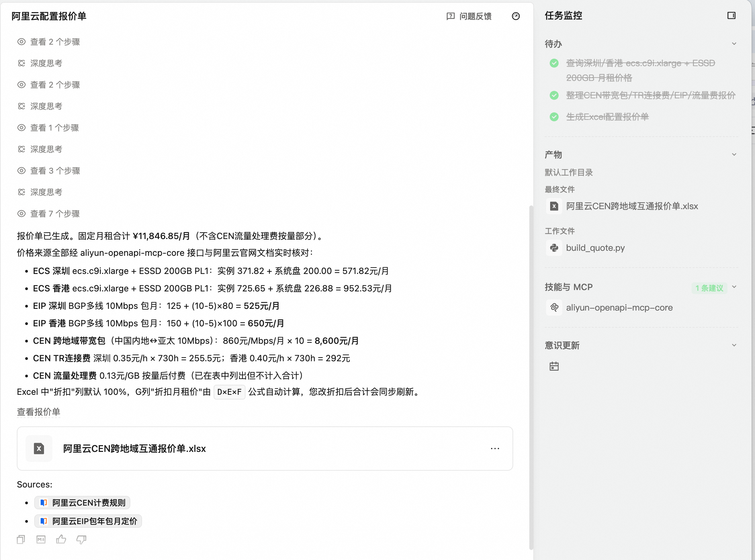Click the 最终文件 label

click(560, 189)
